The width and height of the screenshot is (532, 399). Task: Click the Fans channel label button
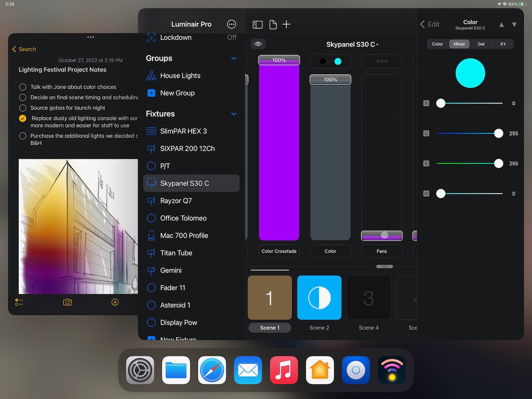382,251
